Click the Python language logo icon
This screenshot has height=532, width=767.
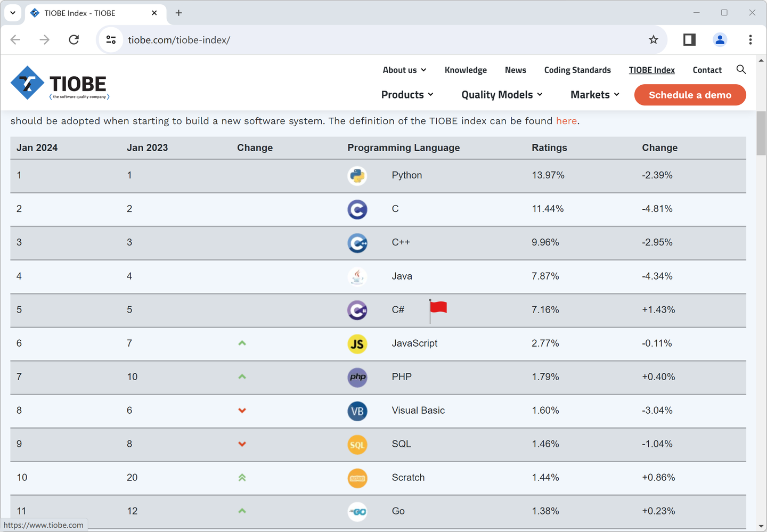pos(357,176)
